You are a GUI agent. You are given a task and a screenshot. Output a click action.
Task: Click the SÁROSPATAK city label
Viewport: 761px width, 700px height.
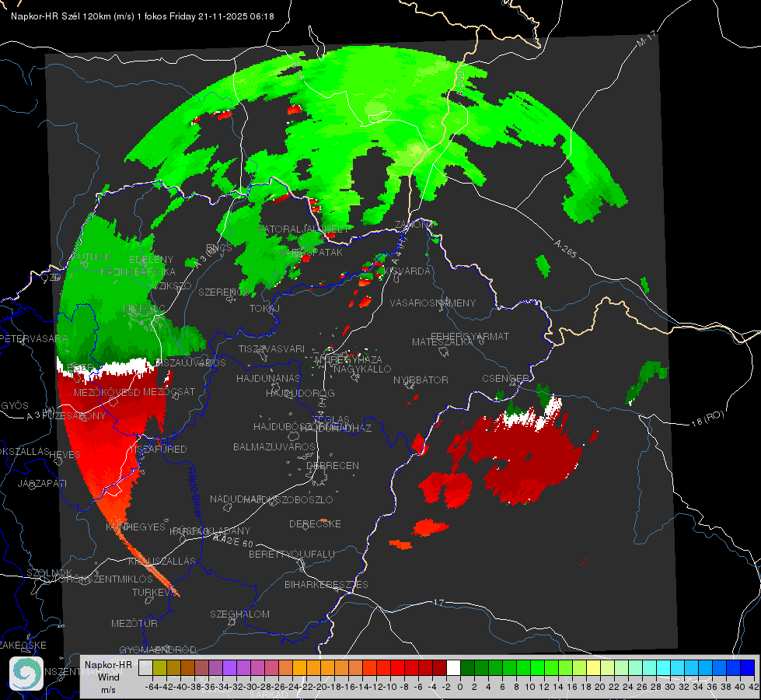click(x=311, y=252)
